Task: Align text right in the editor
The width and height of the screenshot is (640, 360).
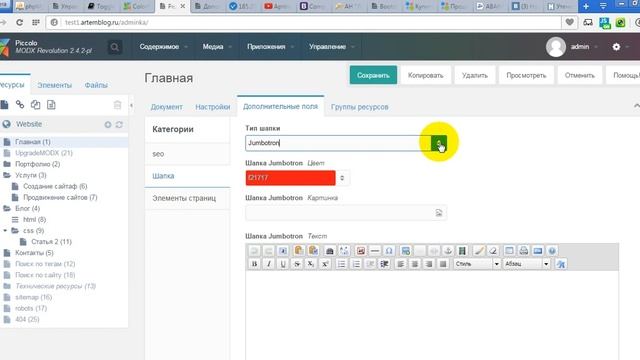Action: click(x=429, y=264)
